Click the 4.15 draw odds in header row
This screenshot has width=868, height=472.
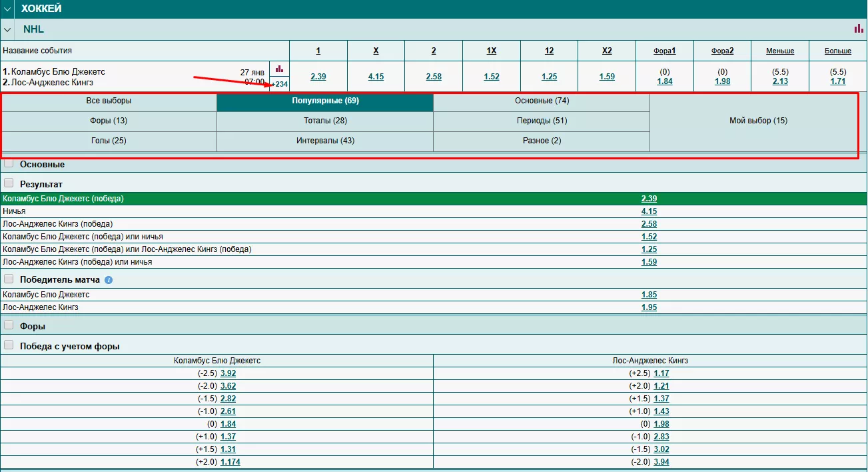[x=376, y=77]
